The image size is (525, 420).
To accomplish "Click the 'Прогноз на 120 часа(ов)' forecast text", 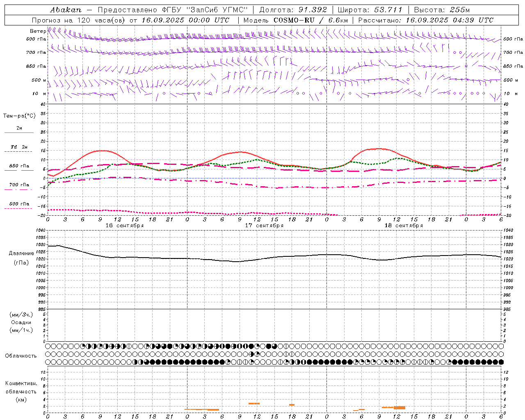I will (x=79, y=20).
